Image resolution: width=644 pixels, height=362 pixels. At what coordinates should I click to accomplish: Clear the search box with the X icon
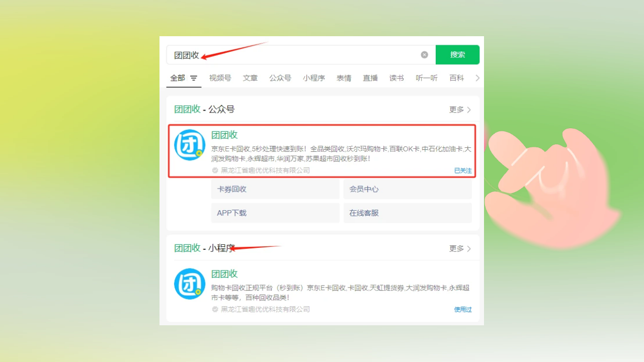(x=425, y=55)
